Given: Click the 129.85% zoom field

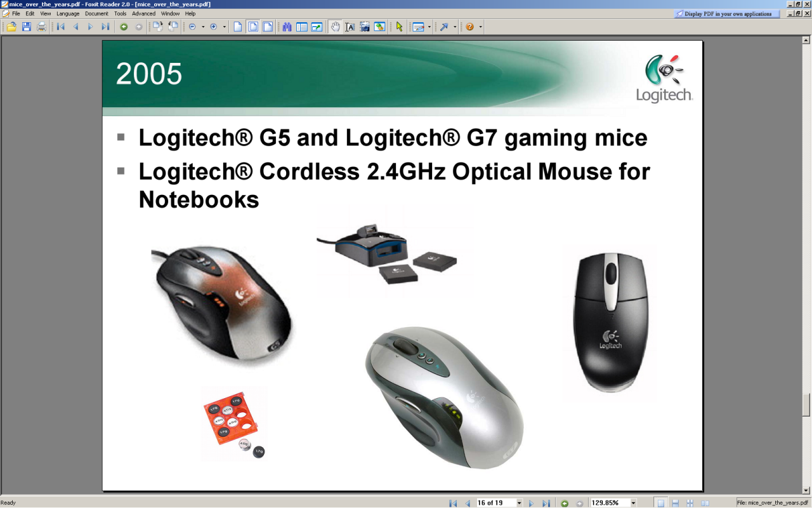Looking at the screenshot, I should pos(609,503).
